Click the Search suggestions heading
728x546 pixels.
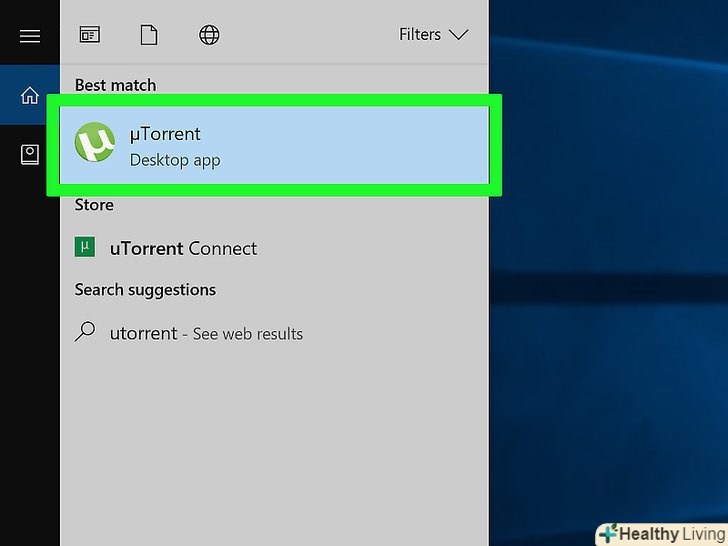coord(145,290)
